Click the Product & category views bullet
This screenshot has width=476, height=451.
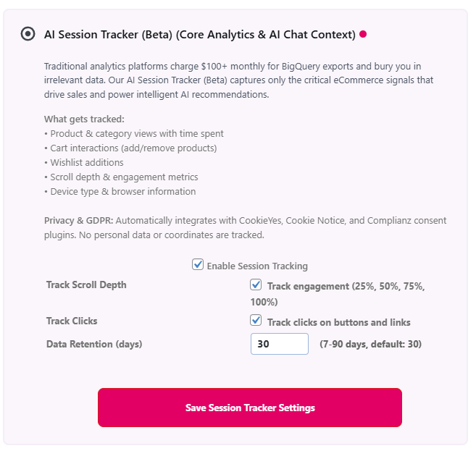click(136, 133)
